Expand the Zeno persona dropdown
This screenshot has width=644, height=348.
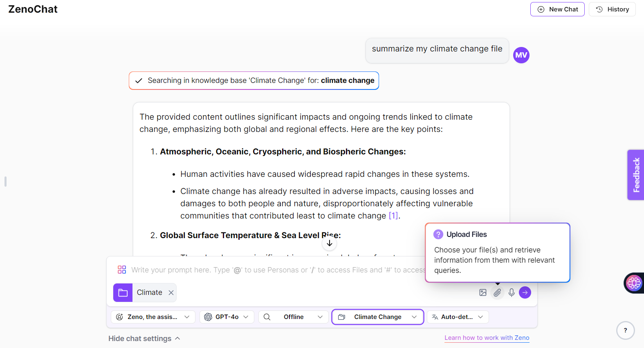coord(153,317)
